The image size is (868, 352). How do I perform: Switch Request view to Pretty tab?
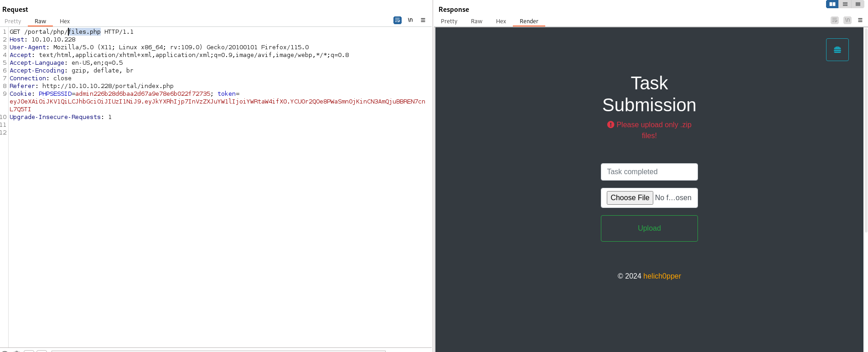point(13,21)
